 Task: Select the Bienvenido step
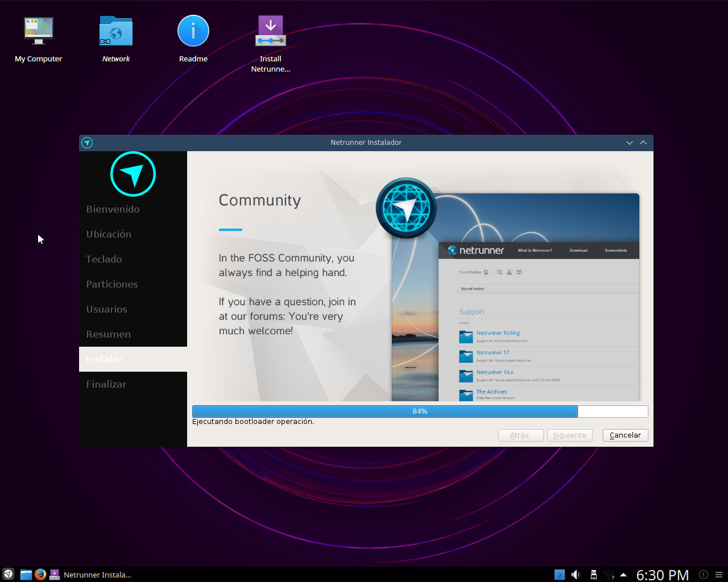click(133, 209)
